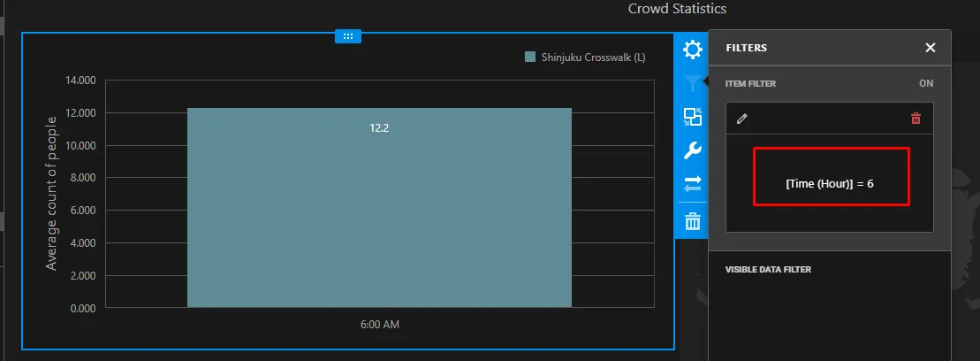Image resolution: width=980 pixels, height=361 pixels.
Task: Delete the chart item with trash icon
Action: (692, 221)
